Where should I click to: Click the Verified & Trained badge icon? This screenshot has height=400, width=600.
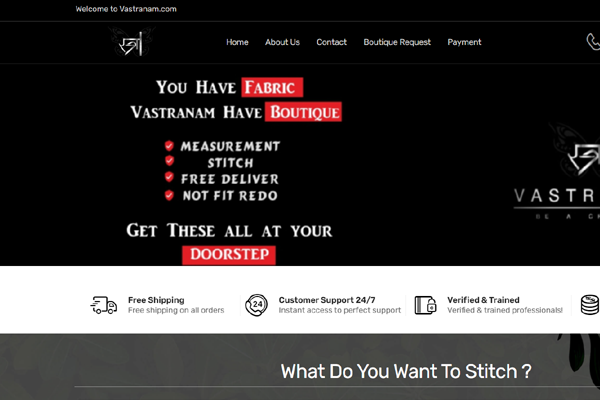coord(425,305)
